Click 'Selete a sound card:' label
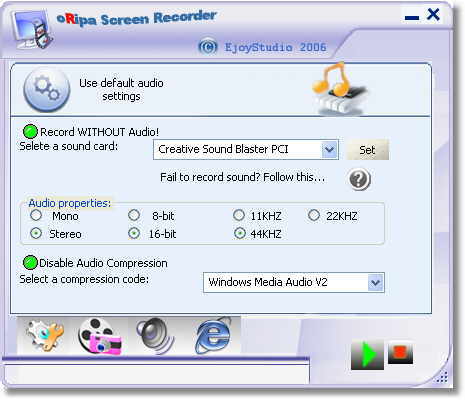Image resolution: width=465 pixels, height=400 pixels. tap(69, 146)
